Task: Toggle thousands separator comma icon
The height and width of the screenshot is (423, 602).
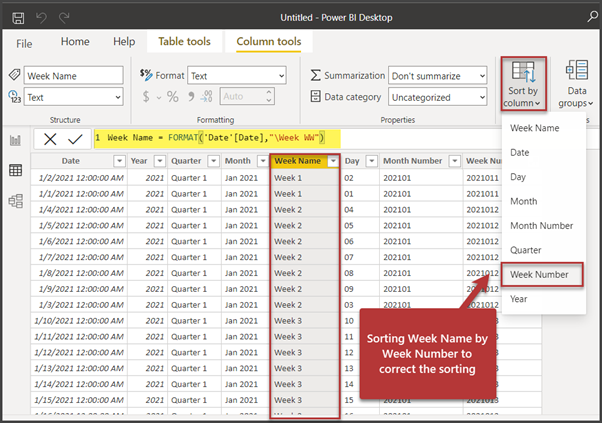Action: tap(191, 96)
